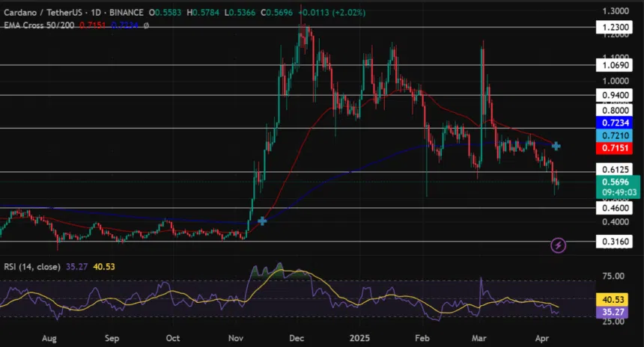
Task: Click the Feb label on time axis
Action: (422, 338)
